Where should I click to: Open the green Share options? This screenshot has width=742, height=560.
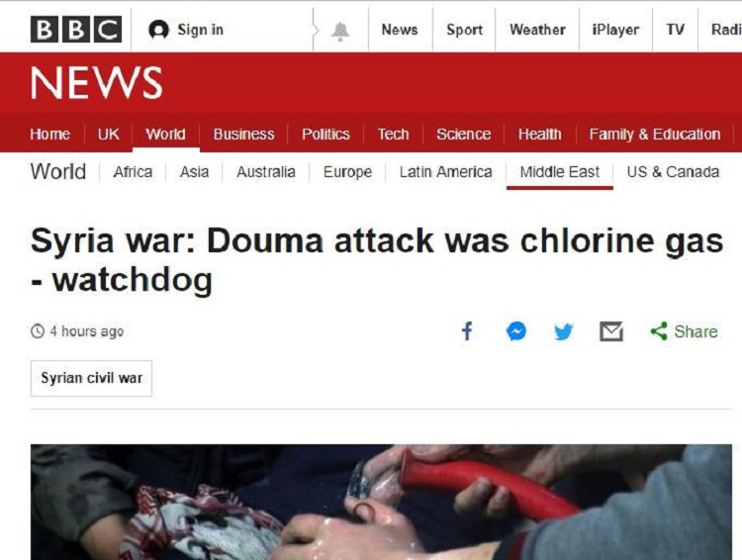tap(684, 331)
